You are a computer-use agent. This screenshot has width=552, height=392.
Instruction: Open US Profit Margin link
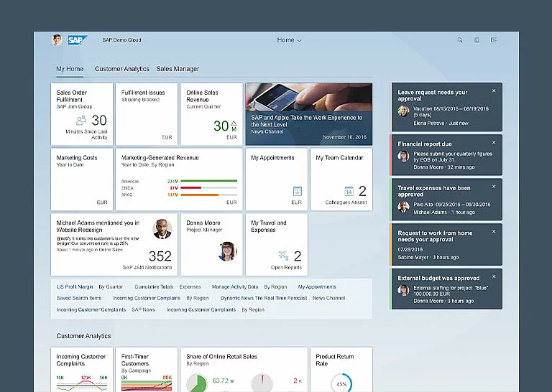click(75, 287)
